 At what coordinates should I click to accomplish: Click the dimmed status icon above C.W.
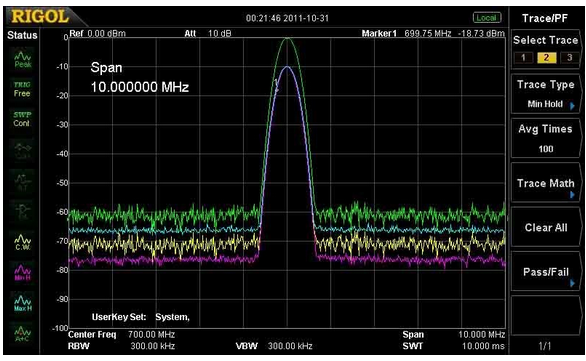click(x=22, y=212)
